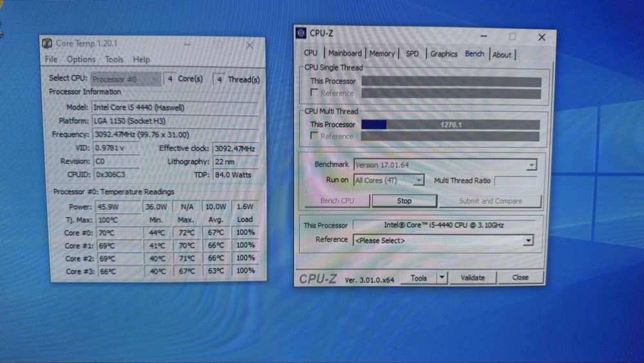Select the Bench tab
644x363 pixels.
pyautogui.click(x=475, y=54)
